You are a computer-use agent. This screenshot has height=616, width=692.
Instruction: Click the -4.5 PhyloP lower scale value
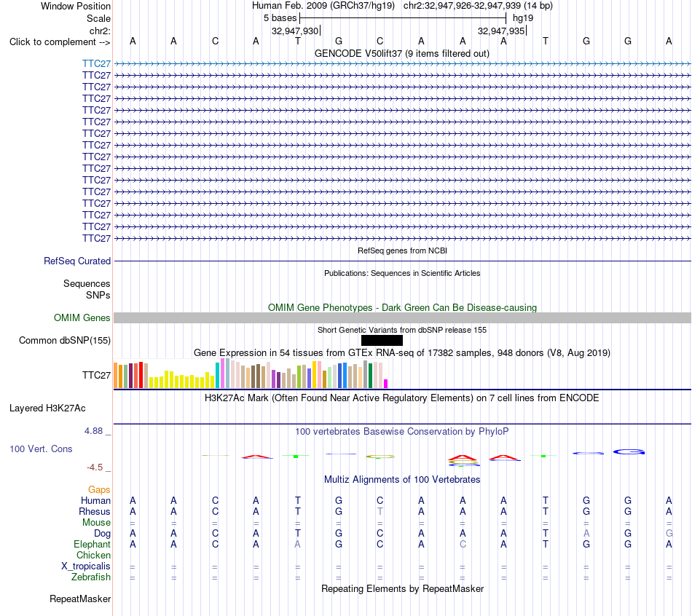coord(95,467)
